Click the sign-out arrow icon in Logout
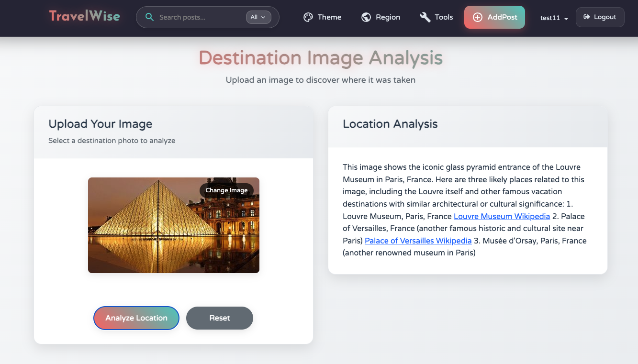The height and width of the screenshot is (364, 638). tap(586, 17)
